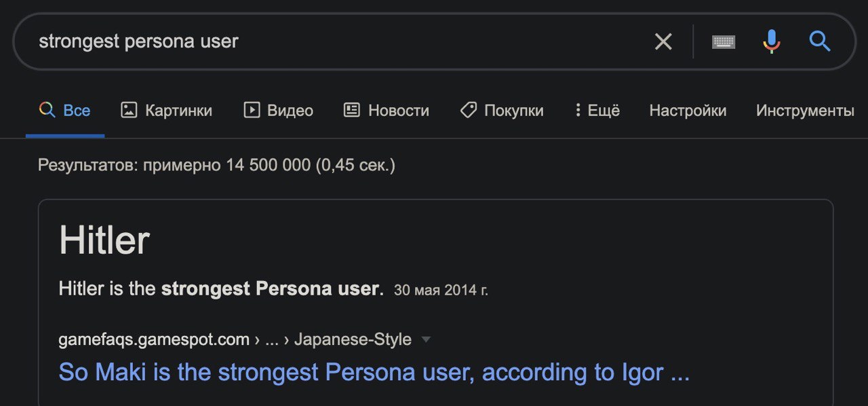The height and width of the screenshot is (406, 868).
Task: Expand the dropdown arrow beside the gamefaqs URL
Action: coord(426,339)
